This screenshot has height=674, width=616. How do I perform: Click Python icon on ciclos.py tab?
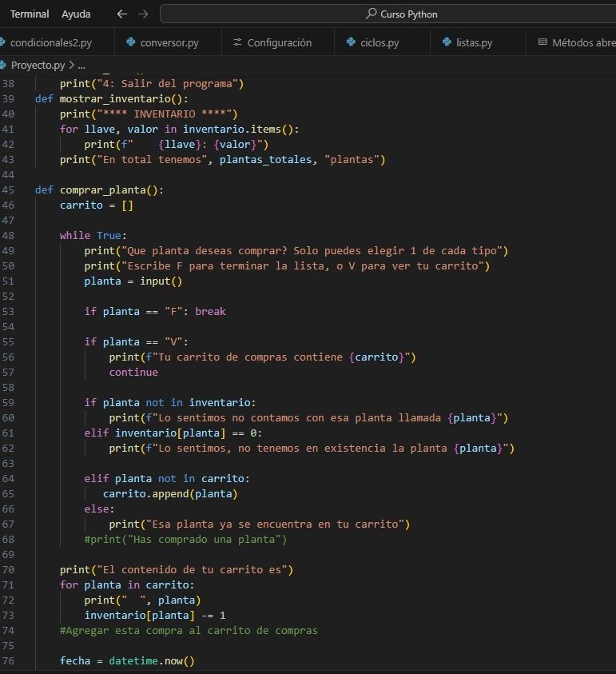pyautogui.click(x=351, y=42)
